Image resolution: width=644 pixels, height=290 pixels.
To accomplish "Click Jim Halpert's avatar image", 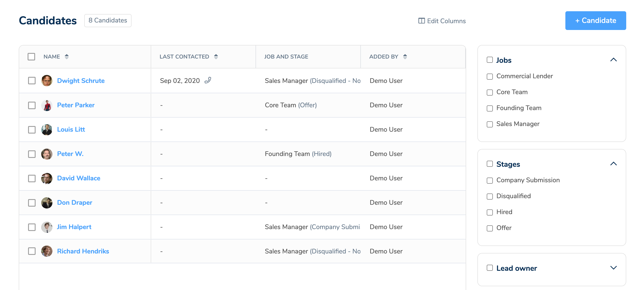I will [x=47, y=227].
